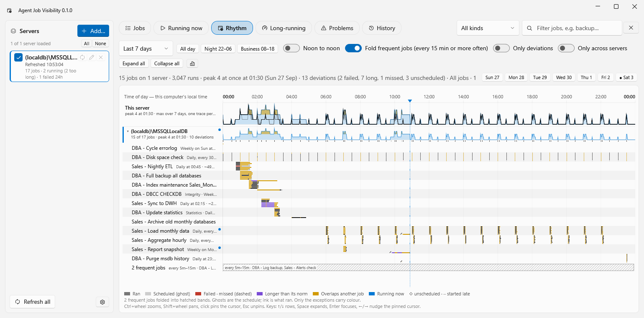Image resolution: width=644 pixels, height=318 pixels.
Task: Toggle the Noon to noon switch
Action: click(x=291, y=48)
